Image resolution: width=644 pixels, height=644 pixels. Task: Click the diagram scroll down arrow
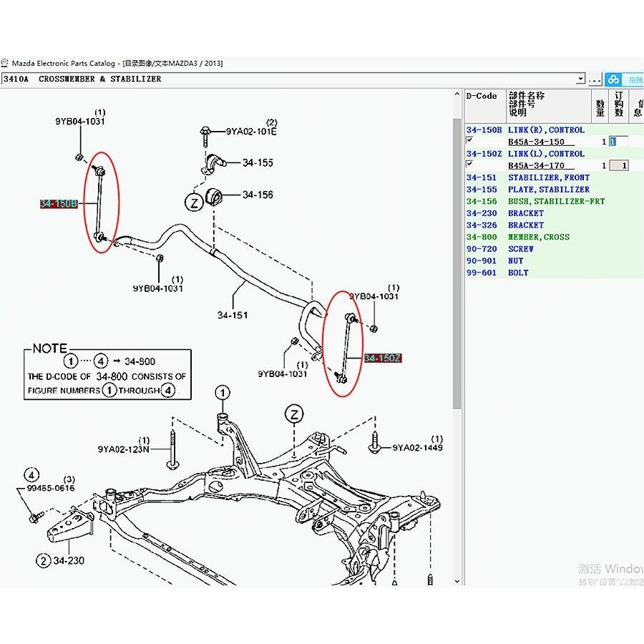click(457, 581)
